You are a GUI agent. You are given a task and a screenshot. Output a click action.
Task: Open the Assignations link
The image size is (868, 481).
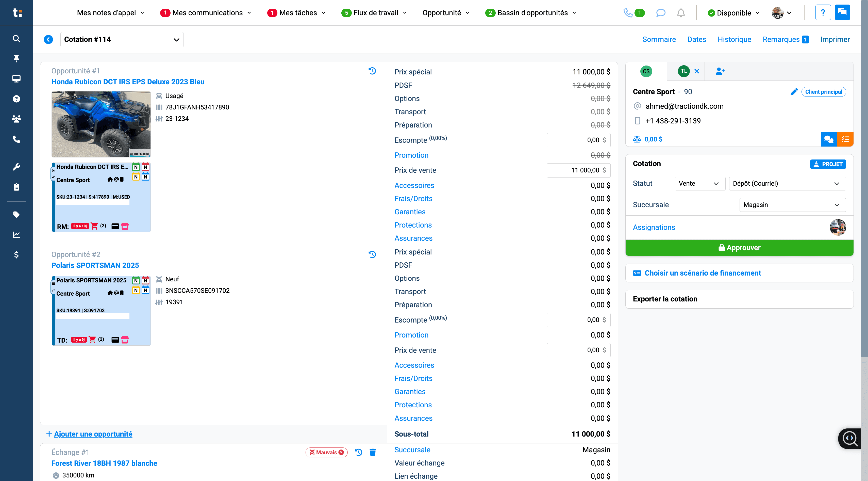click(654, 227)
